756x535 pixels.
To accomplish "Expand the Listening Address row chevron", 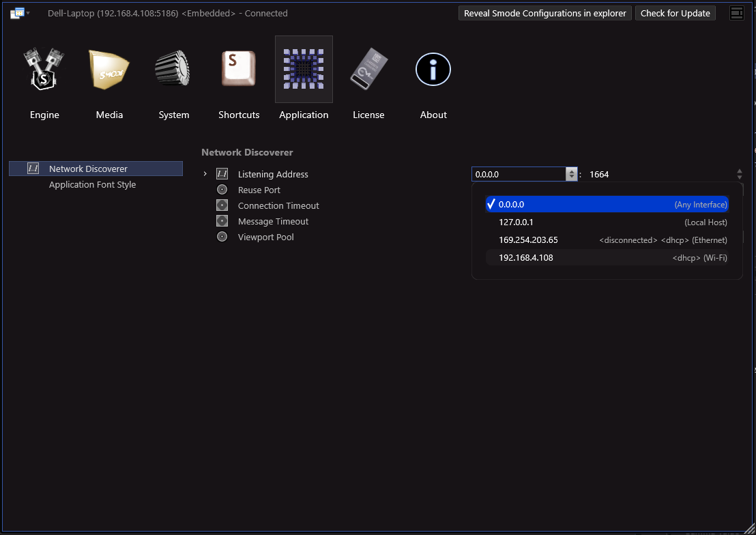I will (x=205, y=174).
